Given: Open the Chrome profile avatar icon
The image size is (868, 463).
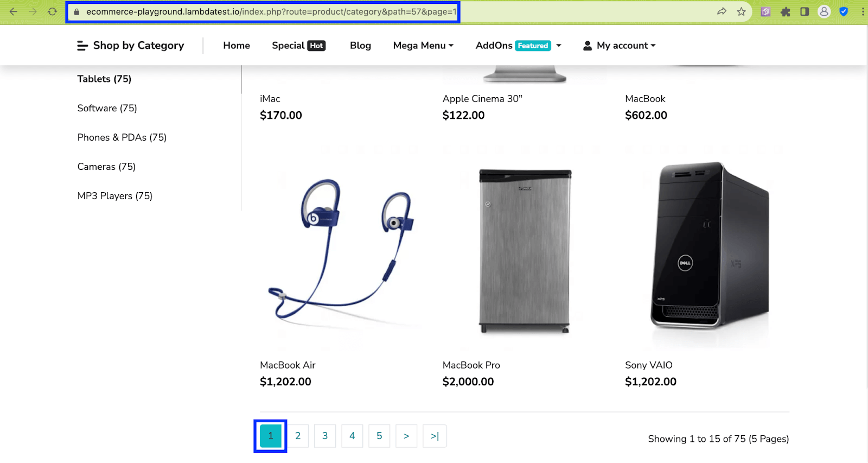Looking at the screenshot, I should (824, 11).
